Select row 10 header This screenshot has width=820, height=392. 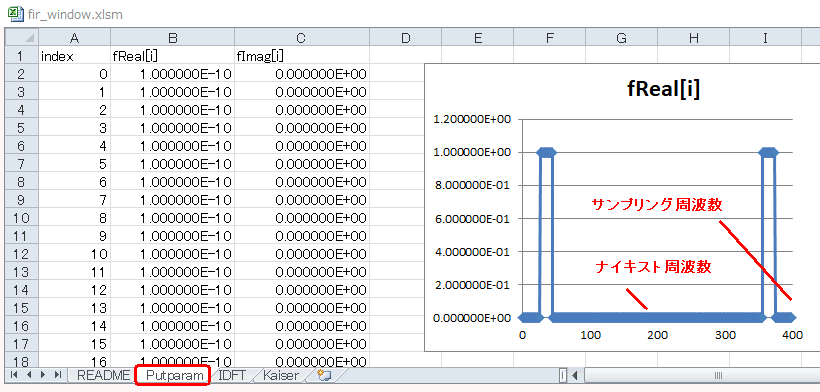click(x=21, y=218)
